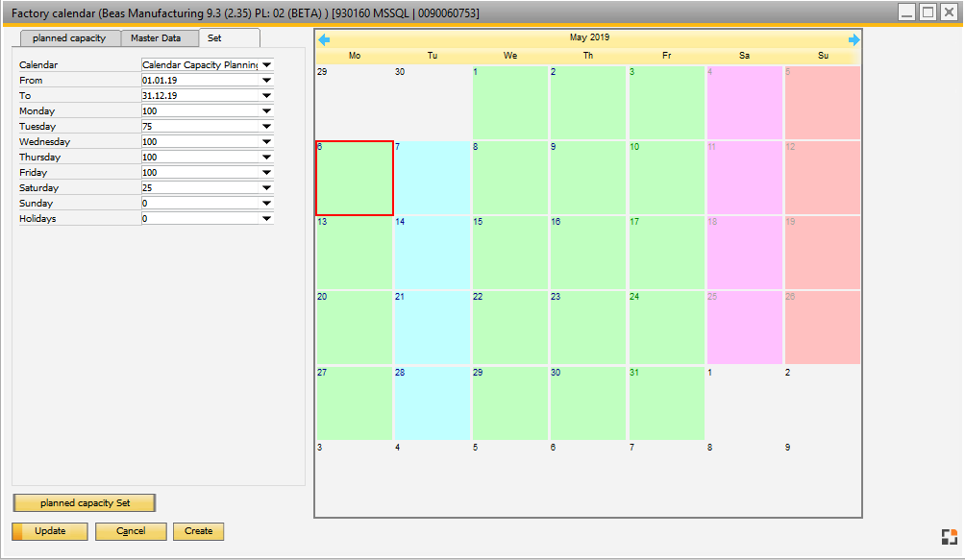Open the Holidays capacity dropdown
Screen dimensions: 965x560
pos(267,218)
